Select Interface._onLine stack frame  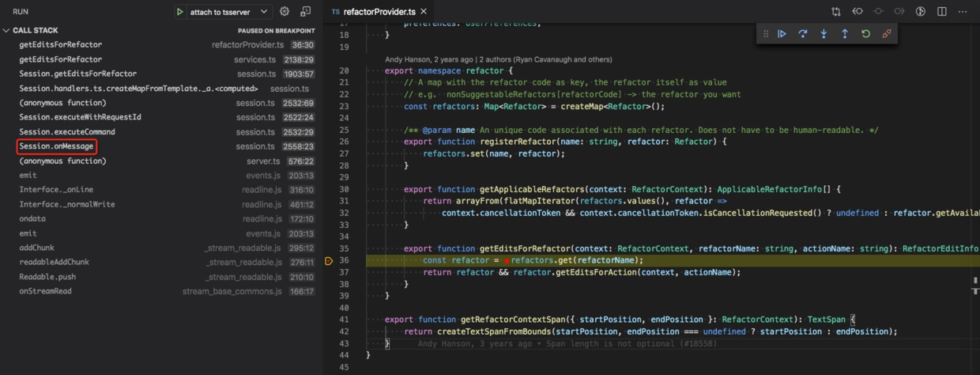(161, 190)
